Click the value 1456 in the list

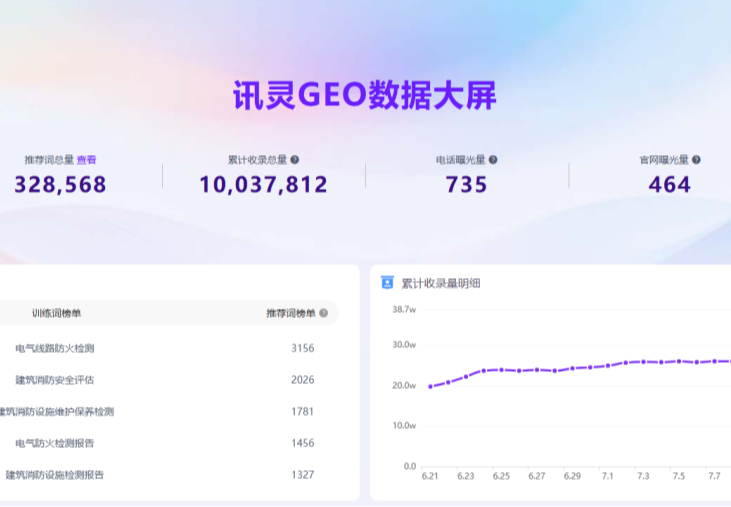(303, 443)
